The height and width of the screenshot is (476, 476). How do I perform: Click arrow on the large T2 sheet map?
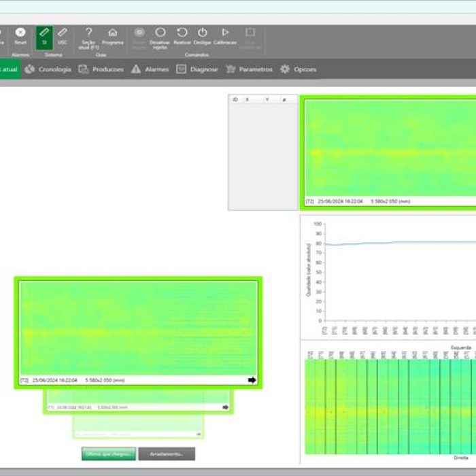[252, 380]
